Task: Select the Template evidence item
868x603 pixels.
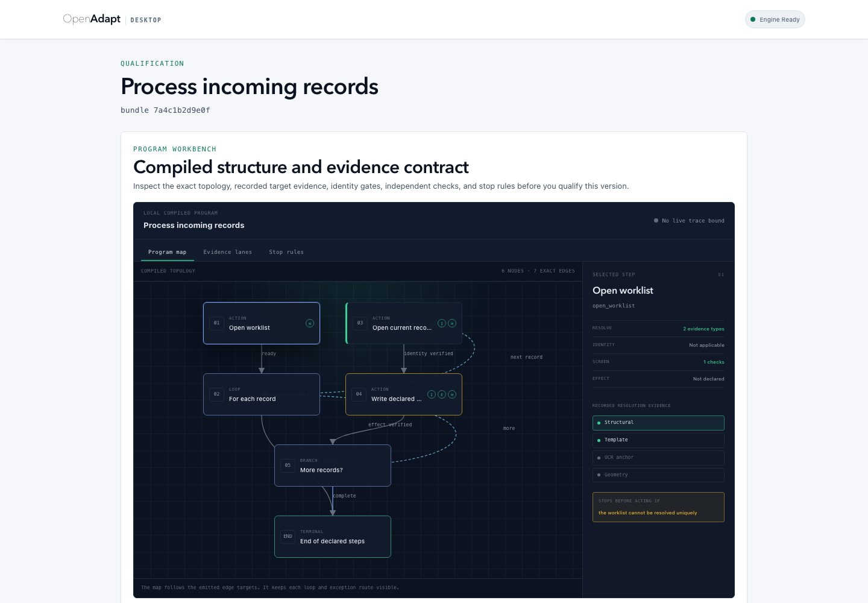Action: 658,440
